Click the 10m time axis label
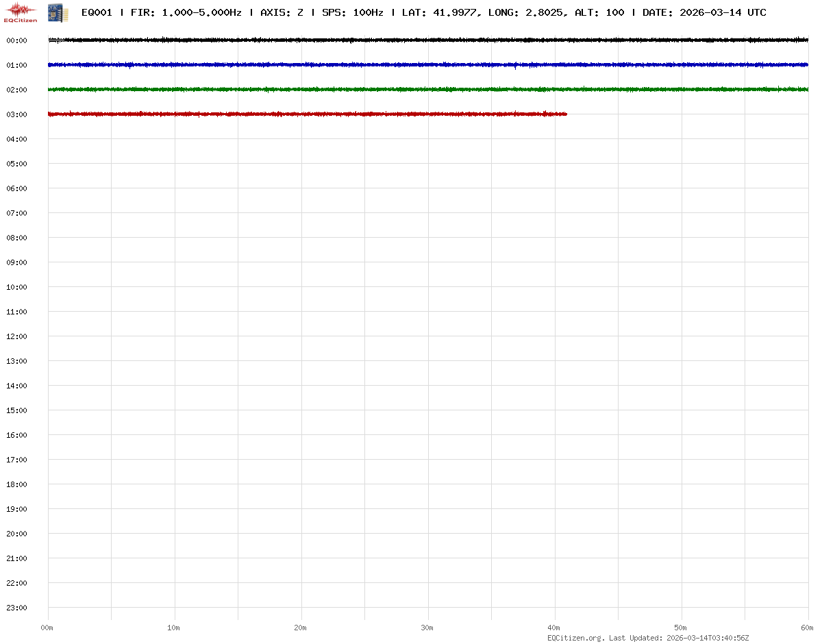The height and width of the screenshot is (644, 822). [174, 628]
